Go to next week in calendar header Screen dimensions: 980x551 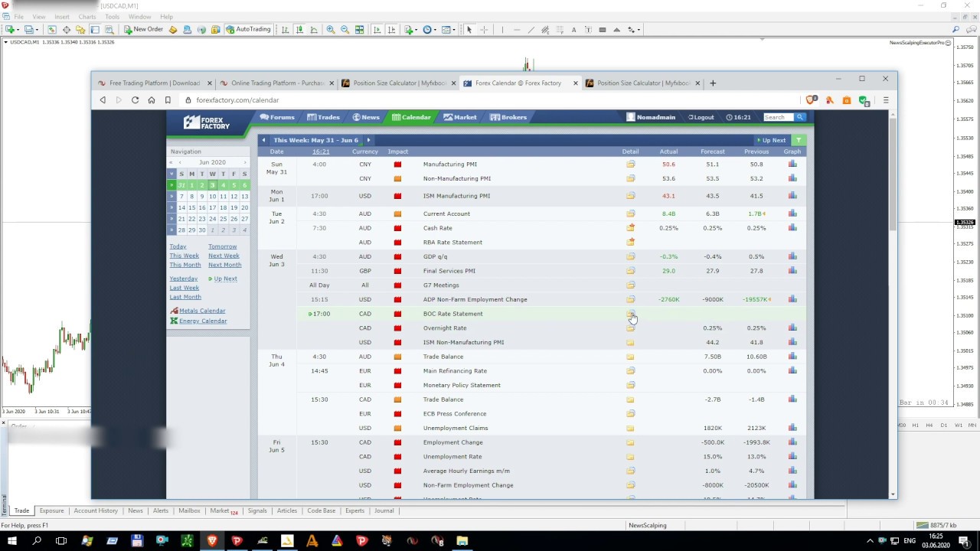click(x=368, y=140)
